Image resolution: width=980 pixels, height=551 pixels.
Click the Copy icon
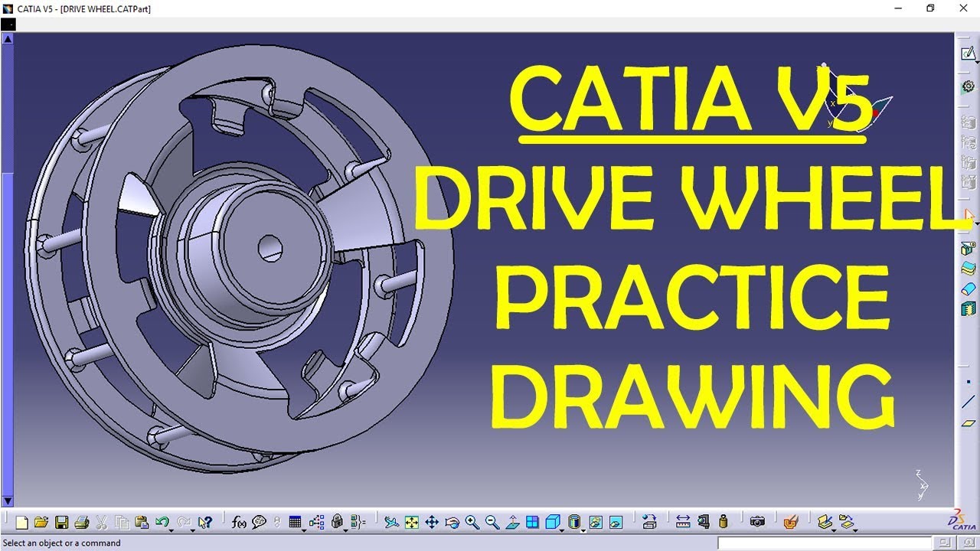coord(122,523)
